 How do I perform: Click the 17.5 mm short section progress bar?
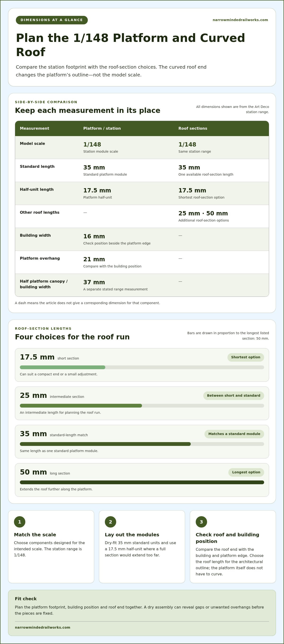tap(142, 367)
